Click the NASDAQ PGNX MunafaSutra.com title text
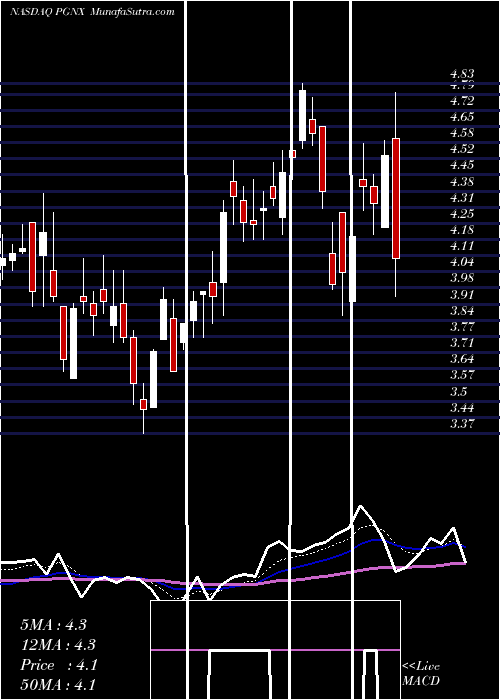500x700 pixels. point(92,12)
